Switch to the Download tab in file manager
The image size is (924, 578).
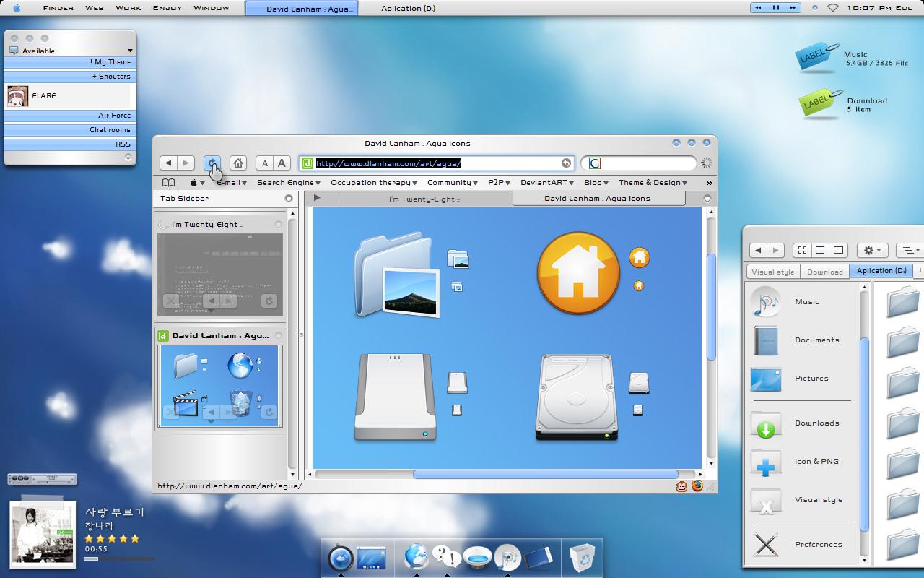pyautogui.click(x=825, y=272)
